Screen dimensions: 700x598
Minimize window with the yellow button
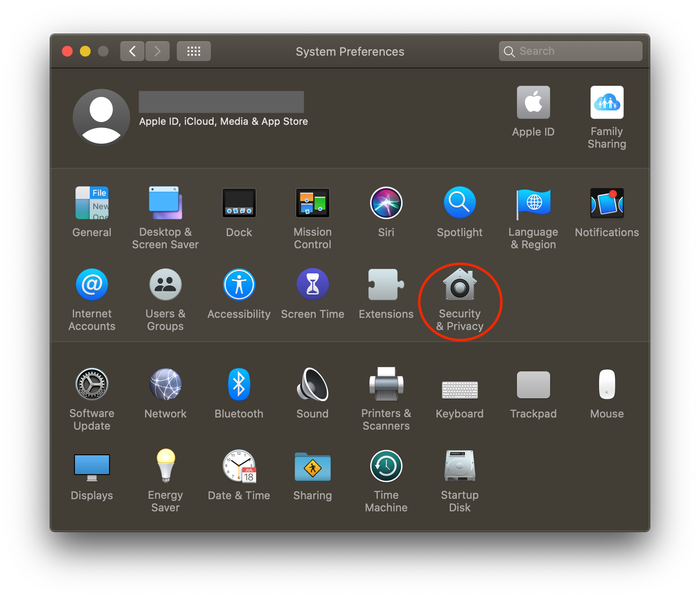pyautogui.click(x=85, y=51)
